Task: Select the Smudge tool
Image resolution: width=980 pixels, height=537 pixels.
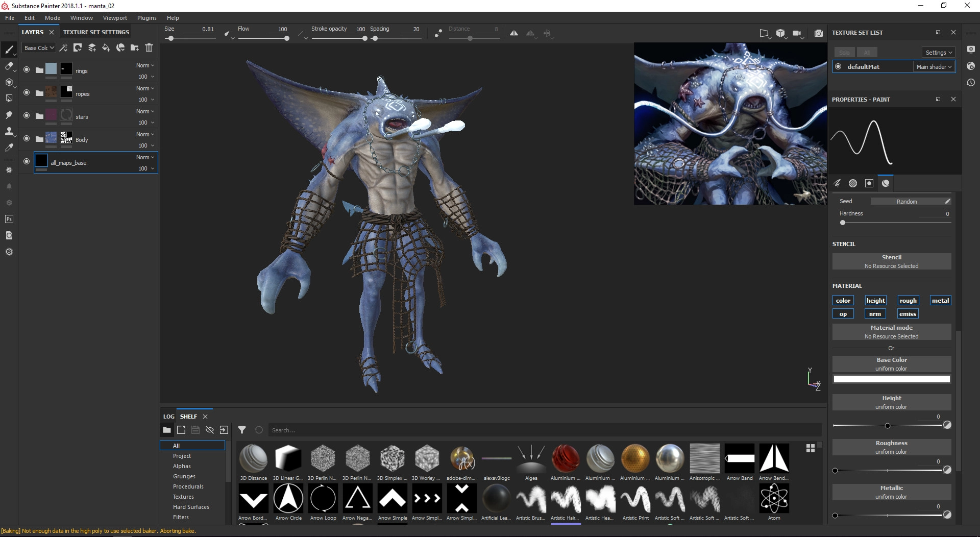Action: [x=9, y=115]
